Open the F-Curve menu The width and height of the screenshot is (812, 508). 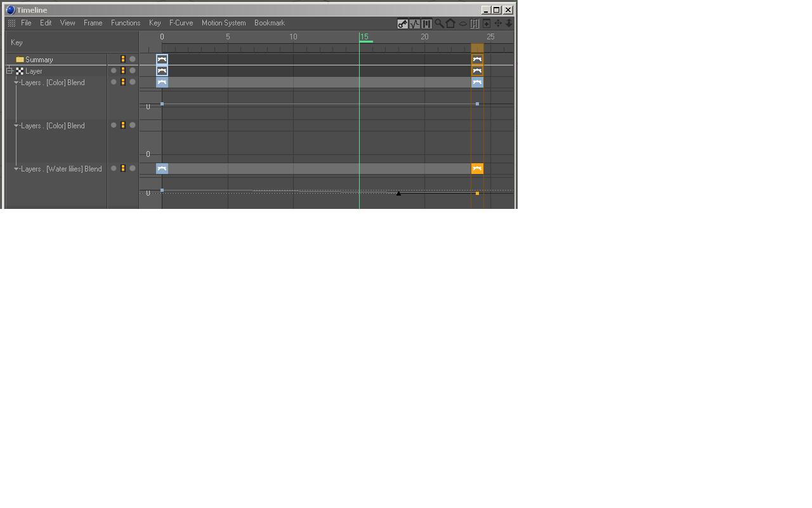coord(181,23)
